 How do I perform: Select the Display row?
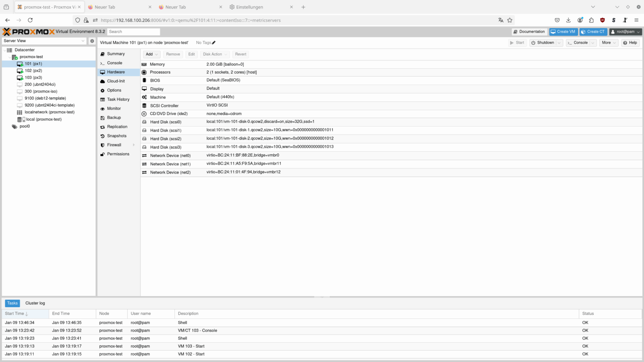[391, 89]
